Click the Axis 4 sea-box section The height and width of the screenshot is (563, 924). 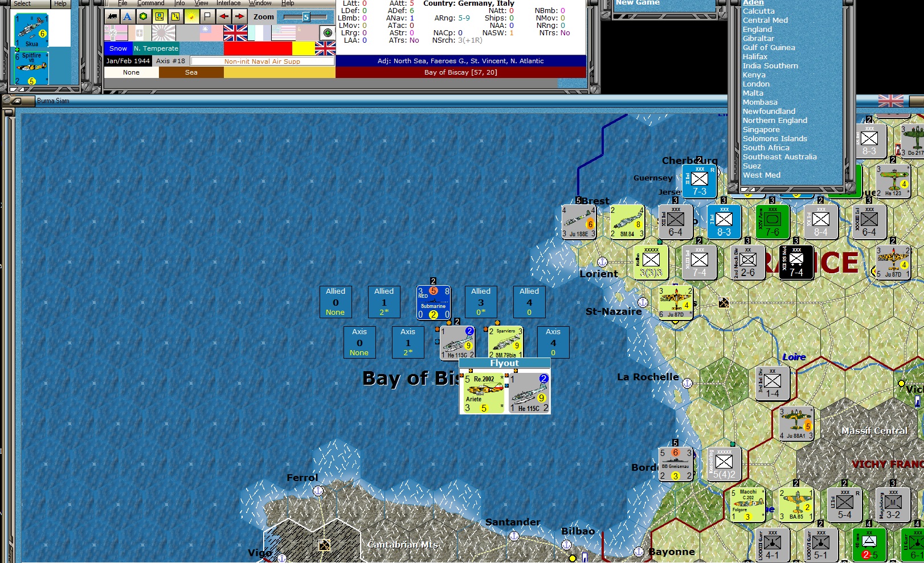click(x=553, y=342)
